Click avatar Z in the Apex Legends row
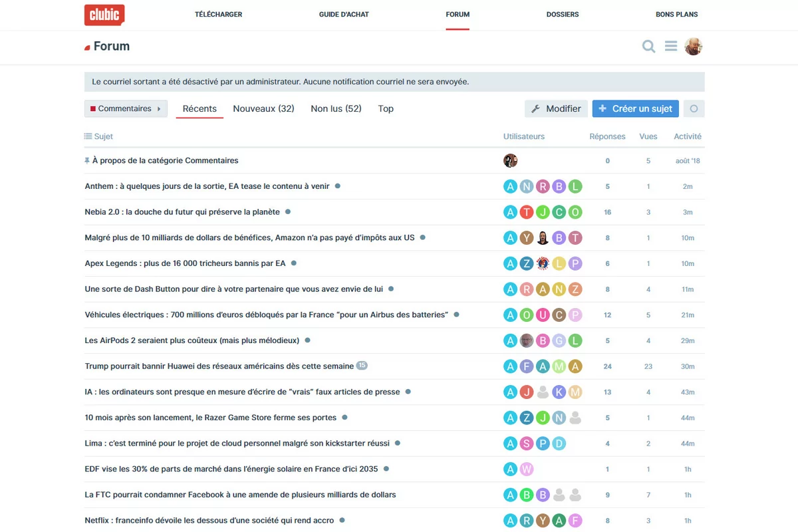798x532 pixels. tap(527, 263)
